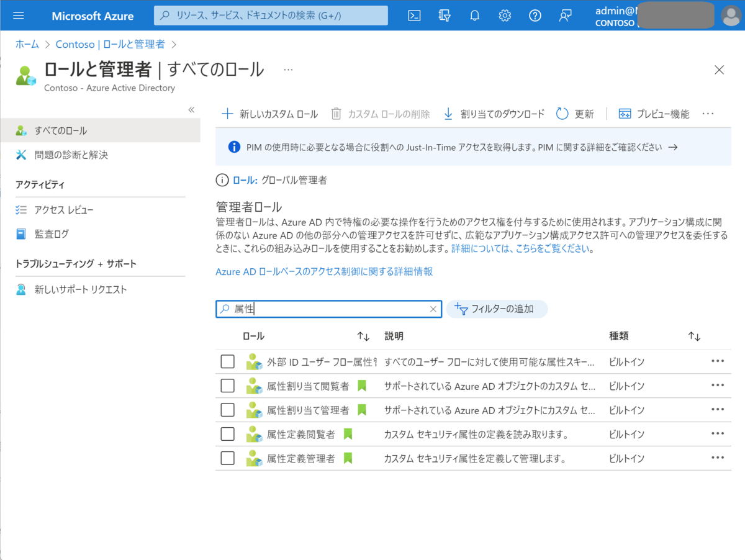Click Microsoft Azure brand title
Screen dimensions: 745x560
point(93,16)
